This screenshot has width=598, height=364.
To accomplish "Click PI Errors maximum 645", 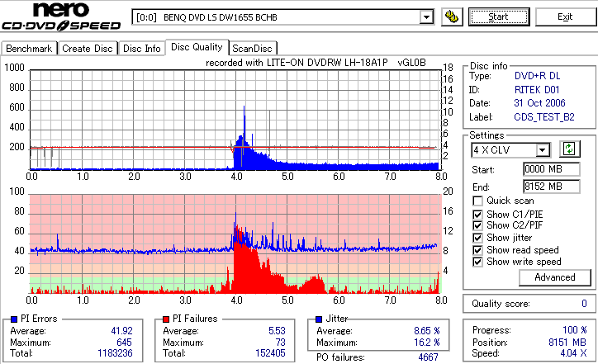I will click(124, 343).
